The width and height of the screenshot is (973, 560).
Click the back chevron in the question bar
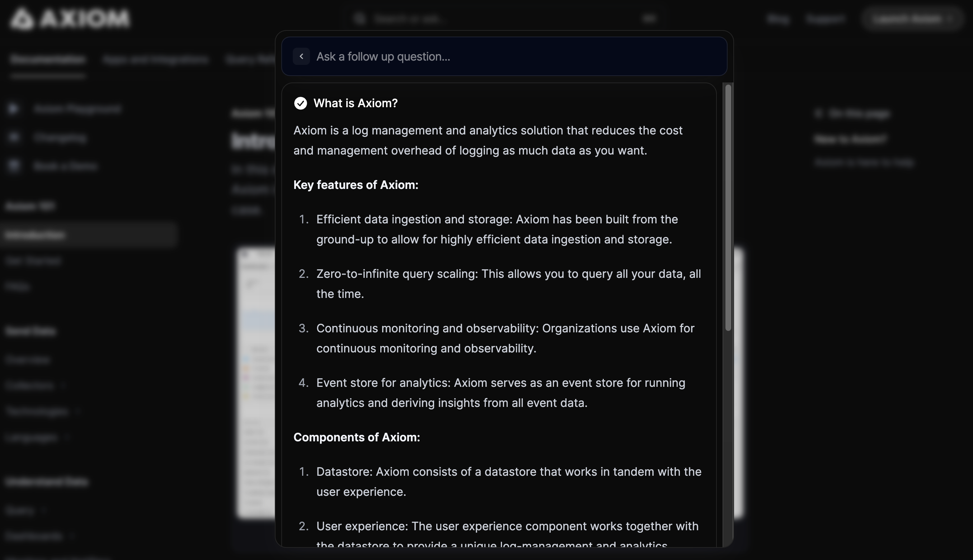(301, 57)
